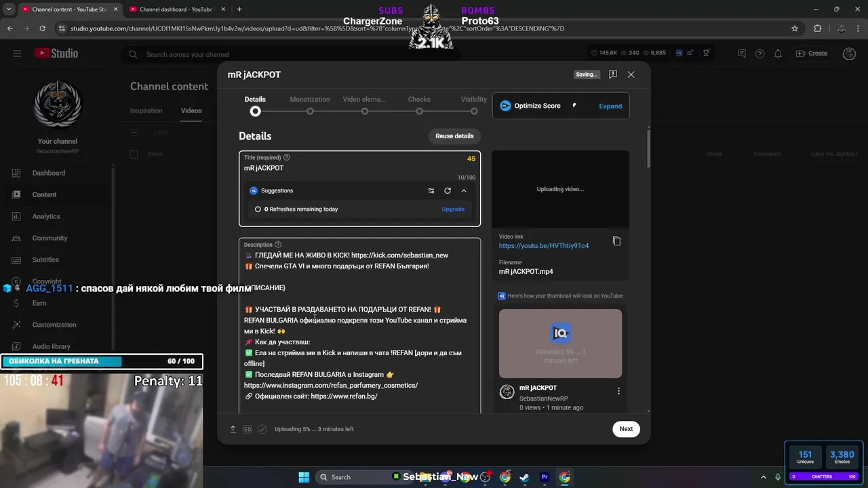Open the notifications bell
868x488 pixels.
(778, 54)
